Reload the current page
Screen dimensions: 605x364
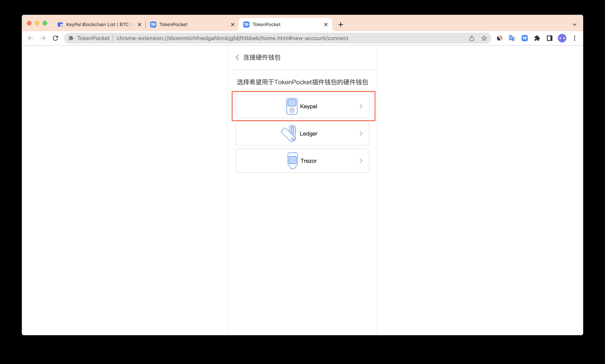(56, 38)
